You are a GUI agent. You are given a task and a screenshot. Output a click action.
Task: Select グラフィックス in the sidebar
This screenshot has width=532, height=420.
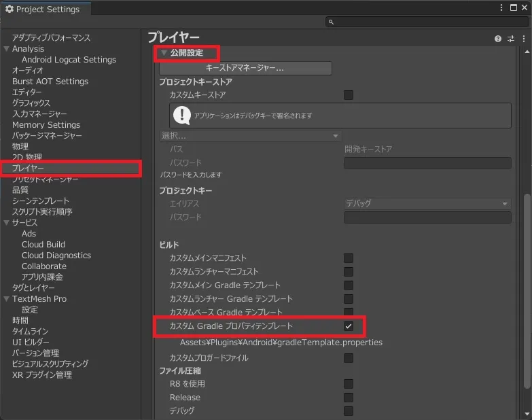[x=31, y=103]
